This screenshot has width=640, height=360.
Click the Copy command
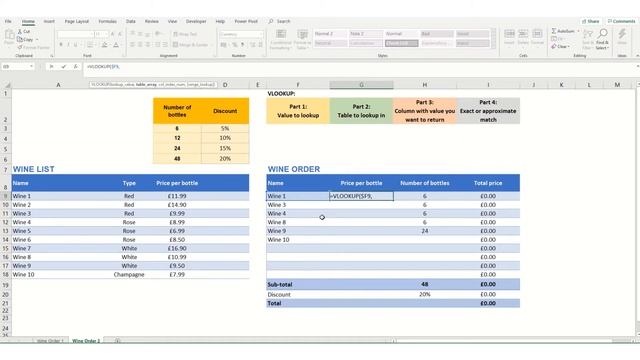coord(26,40)
